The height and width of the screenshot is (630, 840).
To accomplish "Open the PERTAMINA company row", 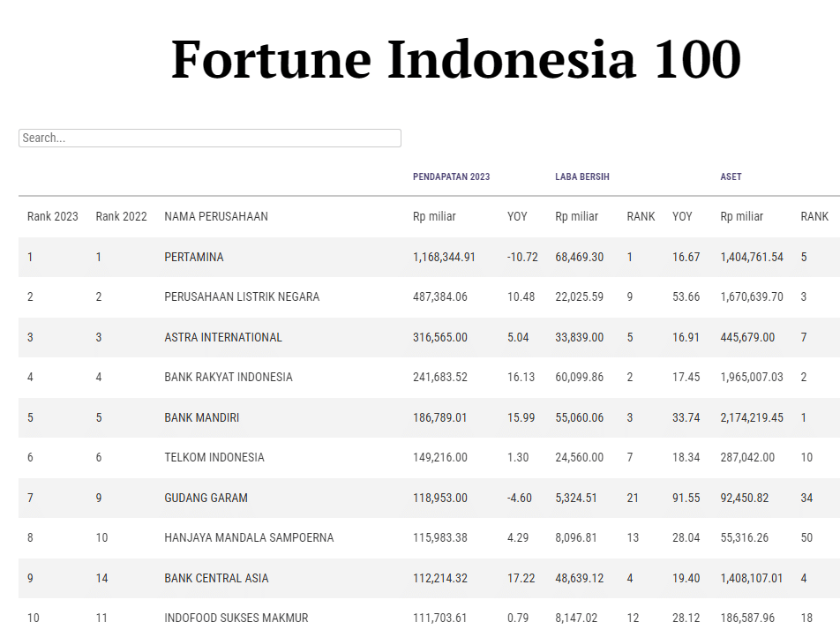I will pyautogui.click(x=194, y=257).
